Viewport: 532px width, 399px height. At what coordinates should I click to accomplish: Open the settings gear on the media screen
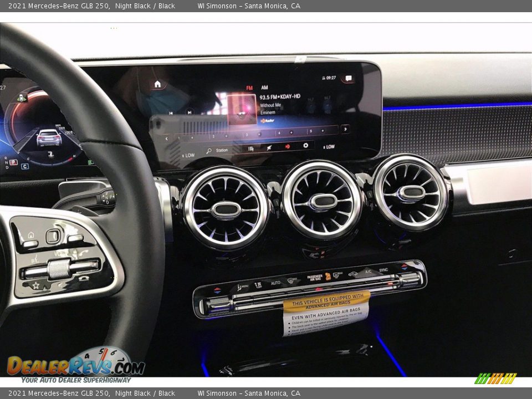tap(306, 145)
